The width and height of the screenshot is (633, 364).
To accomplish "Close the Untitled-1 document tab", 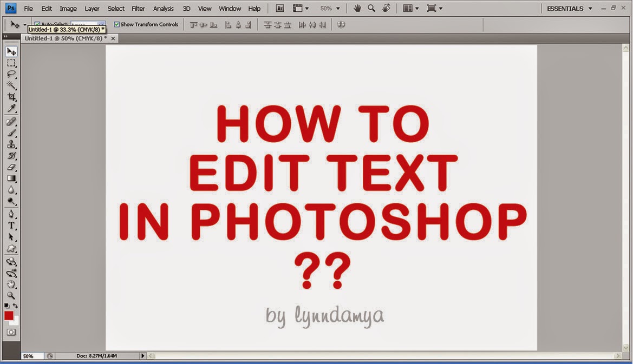I will (113, 39).
